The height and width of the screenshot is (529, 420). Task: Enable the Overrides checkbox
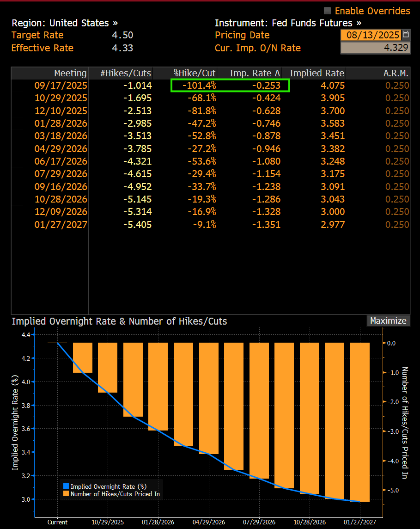[x=327, y=11]
